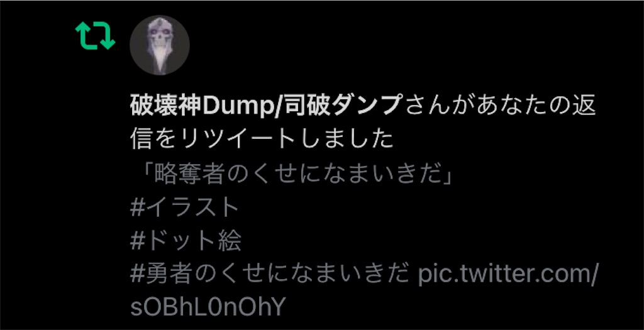The height and width of the screenshot is (330, 644).
Task: Click the 略奪者 word in the quoted reply
Action: click(x=188, y=175)
